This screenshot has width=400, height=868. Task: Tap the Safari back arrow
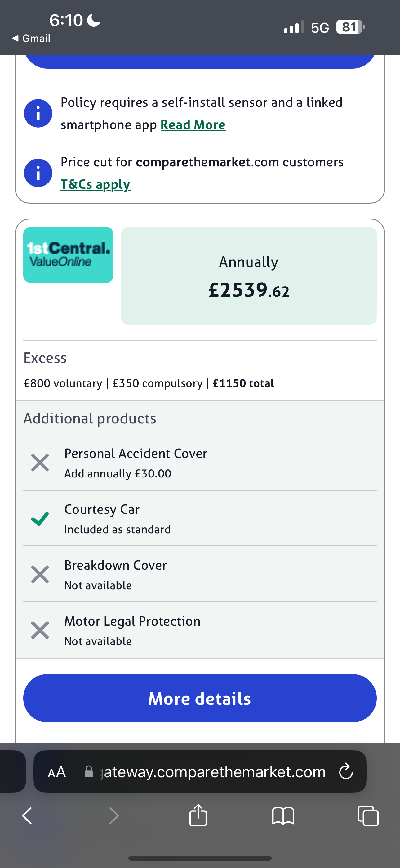coord(27,816)
